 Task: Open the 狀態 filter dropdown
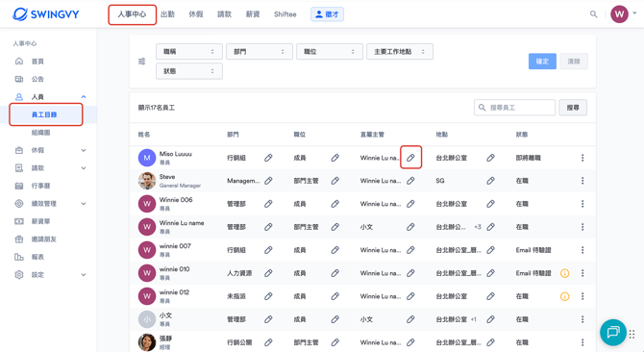pyautogui.click(x=189, y=71)
